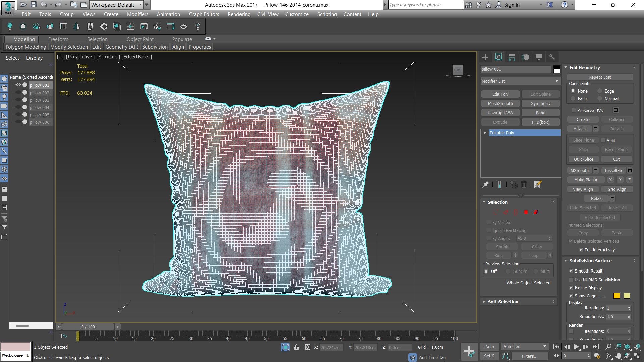644x362 pixels.
Task: Click the Pan View hand icon
Action: (x=618, y=356)
